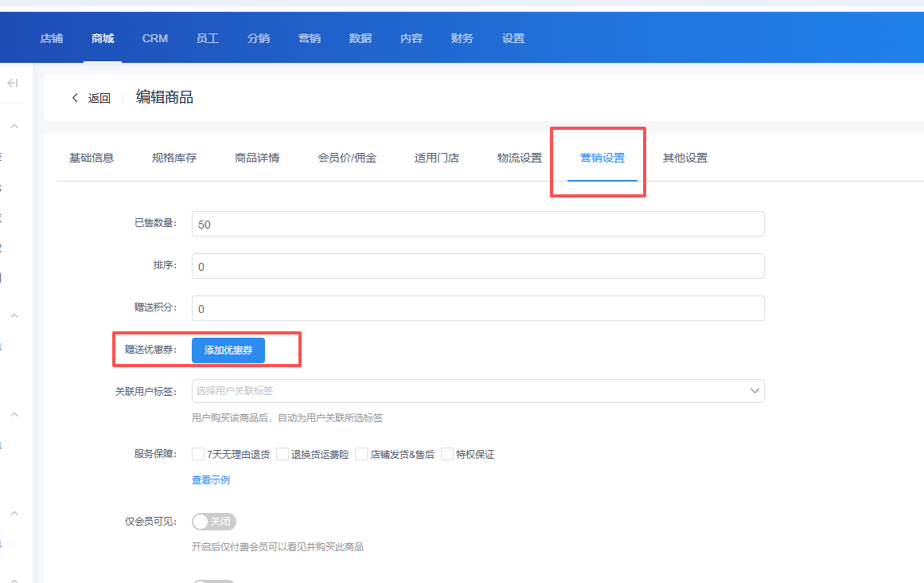
Task: Select the 特权保证 checkbox
Action: tap(447, 455)
